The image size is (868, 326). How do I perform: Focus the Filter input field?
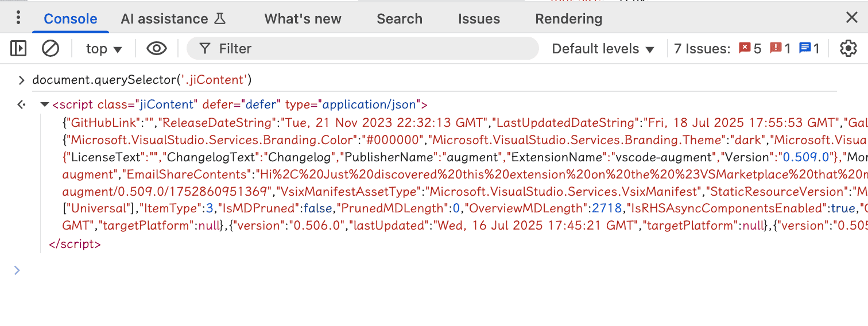pos(363,49)
